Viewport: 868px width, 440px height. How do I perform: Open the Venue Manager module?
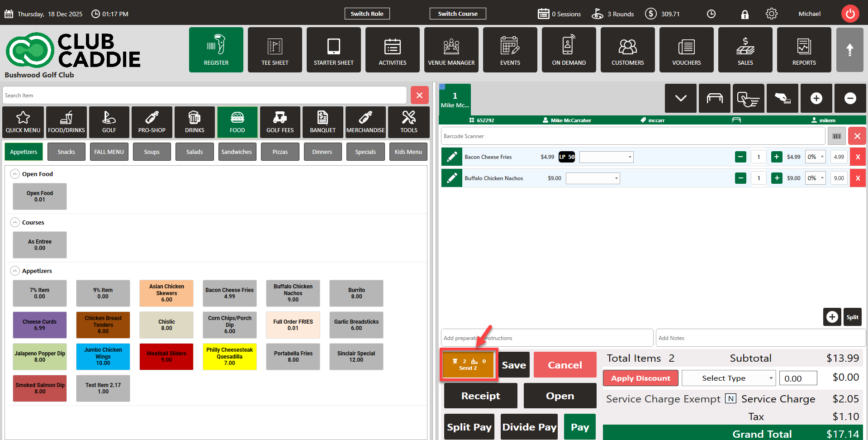[451, 50]
